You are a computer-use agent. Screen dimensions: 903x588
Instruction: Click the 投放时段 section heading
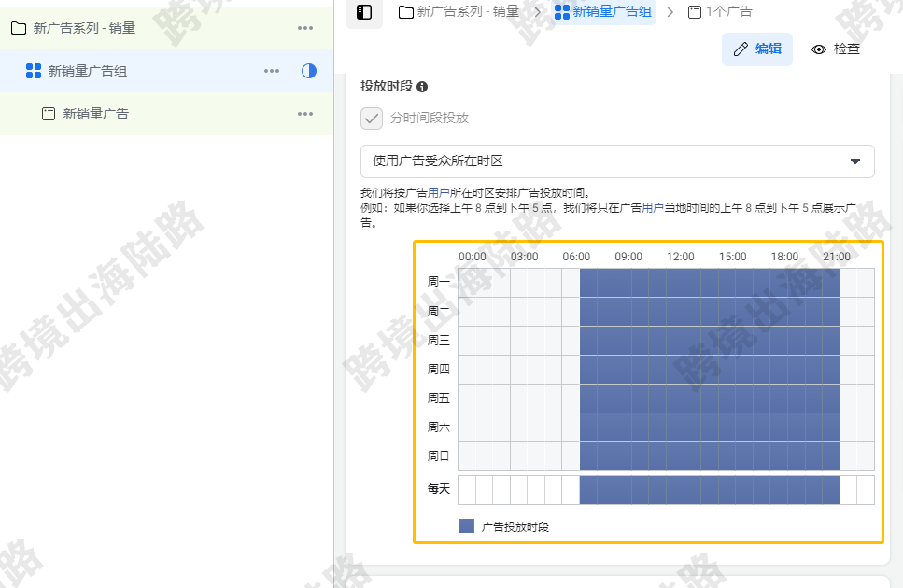point(387,86)
